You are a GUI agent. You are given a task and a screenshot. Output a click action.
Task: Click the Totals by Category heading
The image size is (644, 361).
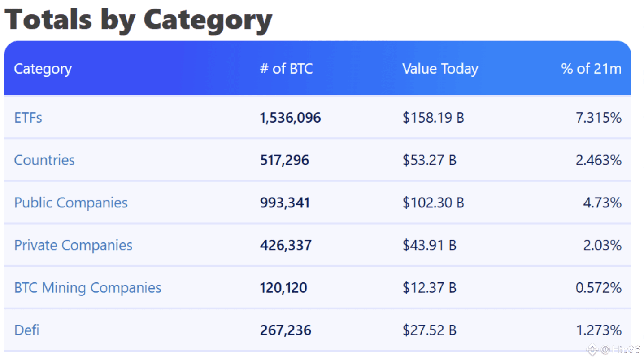(x=138, y=19)
